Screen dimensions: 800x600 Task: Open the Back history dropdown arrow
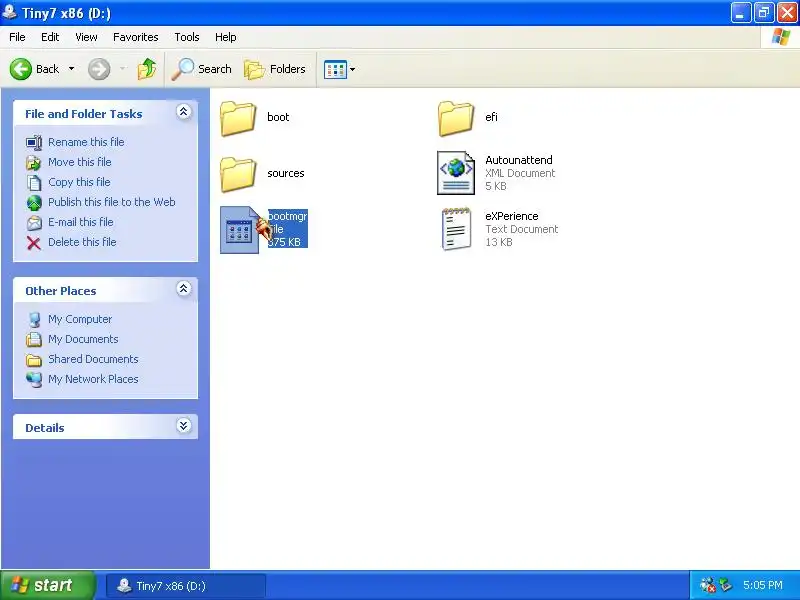71,69
